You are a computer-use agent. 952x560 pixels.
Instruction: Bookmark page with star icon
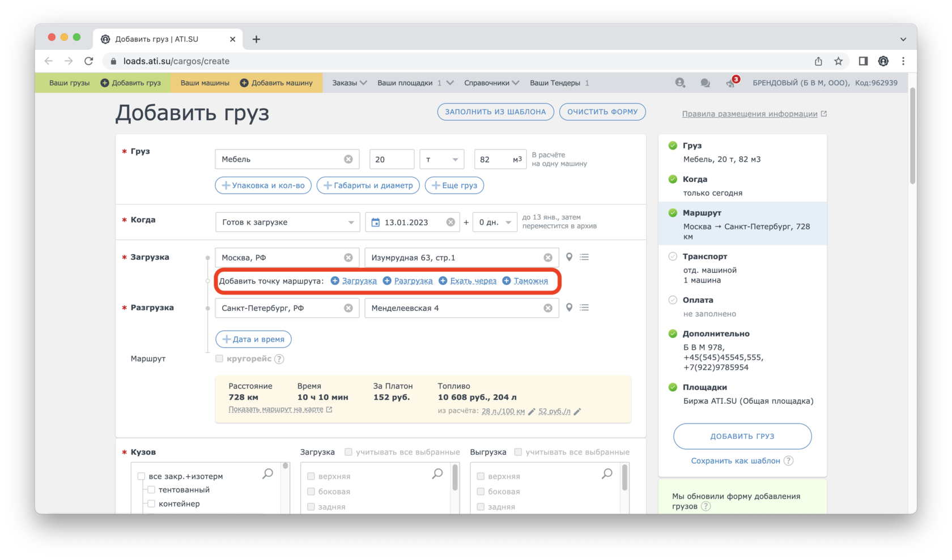point(838,61)
